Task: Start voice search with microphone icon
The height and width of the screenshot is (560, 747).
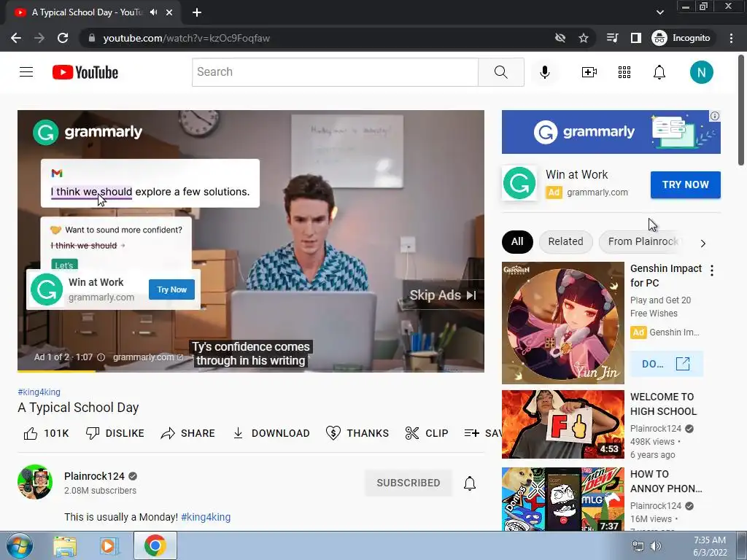Action: click(544, 72)
